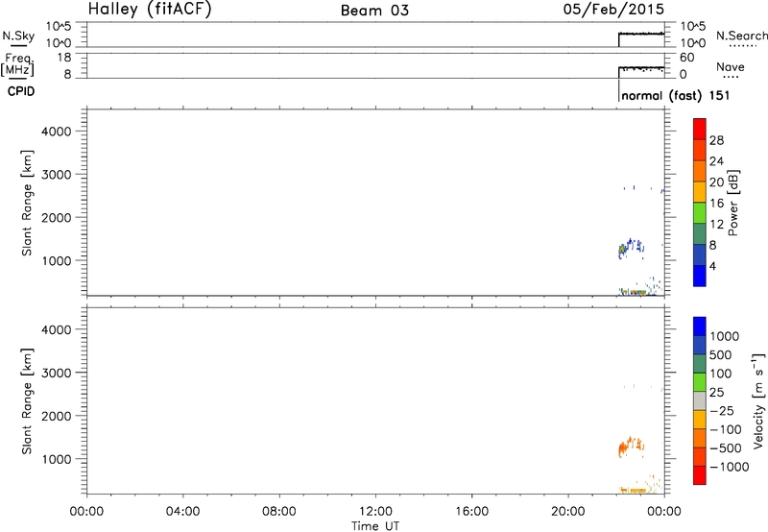Click the frequency trace in the second panel
The height and width of the screenshot is (532, 768).
[x=641, y=67]
